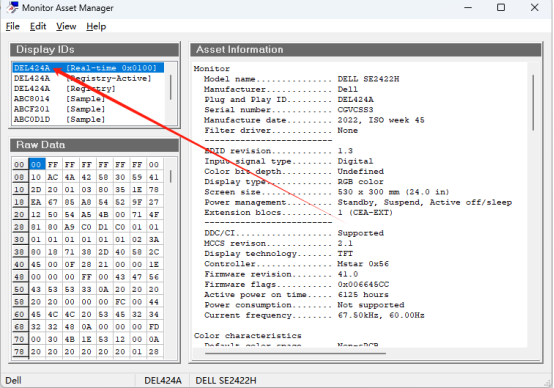Close the Monitor Asset Manager window

535,7
